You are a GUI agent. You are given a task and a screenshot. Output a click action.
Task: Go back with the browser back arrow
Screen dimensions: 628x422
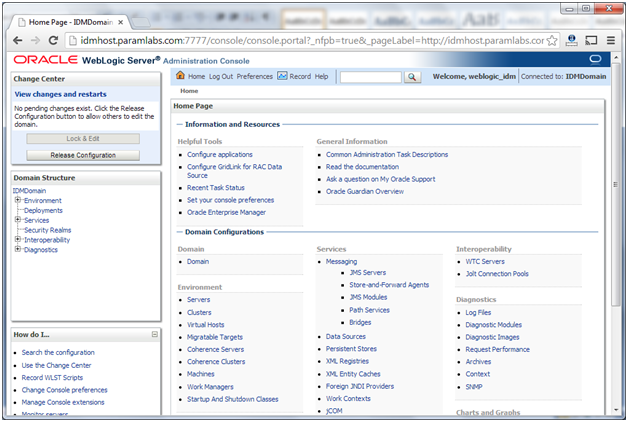tap(18, 40)
